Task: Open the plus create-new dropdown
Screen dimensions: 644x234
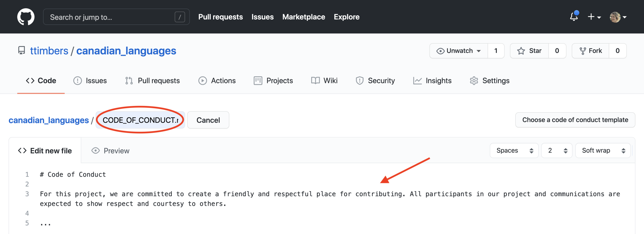Action: tap(594, 17)
